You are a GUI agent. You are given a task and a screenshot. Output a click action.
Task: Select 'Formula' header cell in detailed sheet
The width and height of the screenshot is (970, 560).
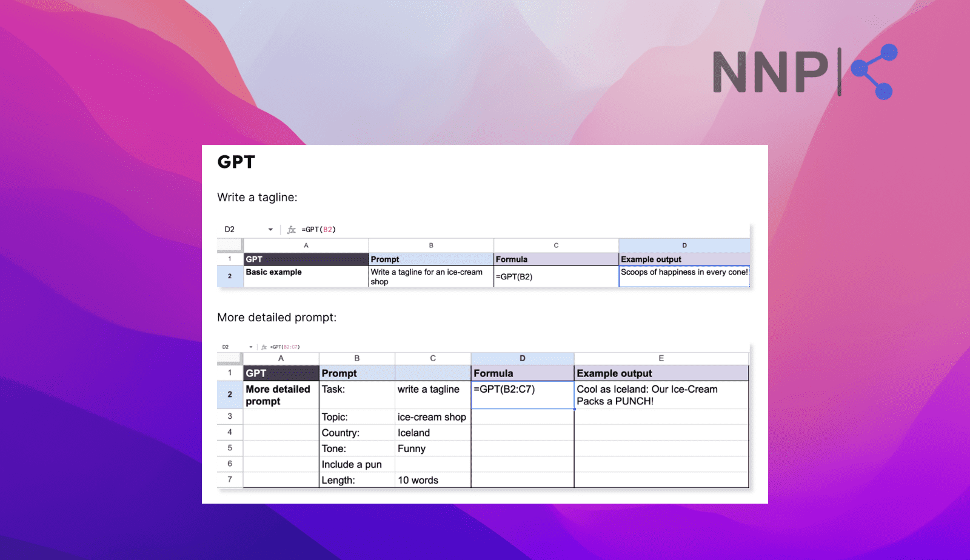pyautogui.click(x=523, y=373)
